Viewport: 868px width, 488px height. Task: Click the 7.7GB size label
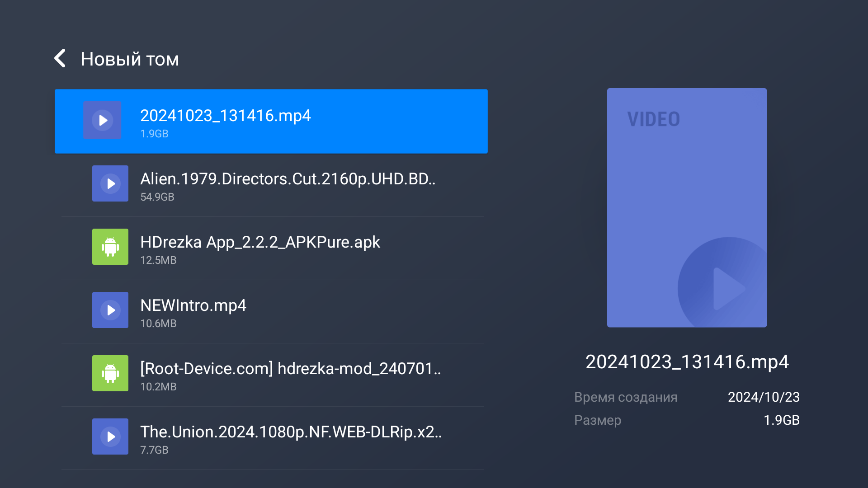154,450
